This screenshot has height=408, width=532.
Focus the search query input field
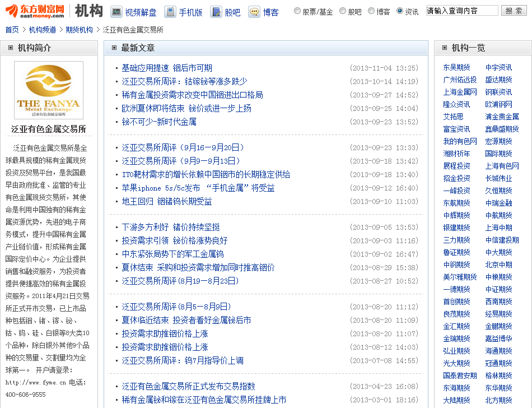point(462,11)
